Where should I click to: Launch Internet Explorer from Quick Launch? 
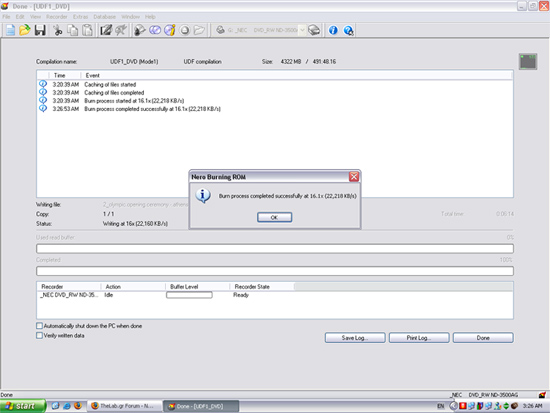67,406
